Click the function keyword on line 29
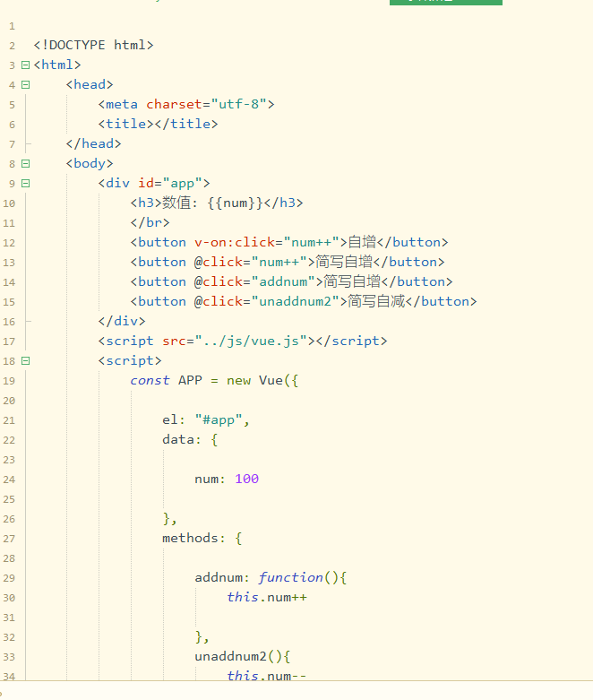593x700 pixels. pyautogui.click(x=290, y=577)
